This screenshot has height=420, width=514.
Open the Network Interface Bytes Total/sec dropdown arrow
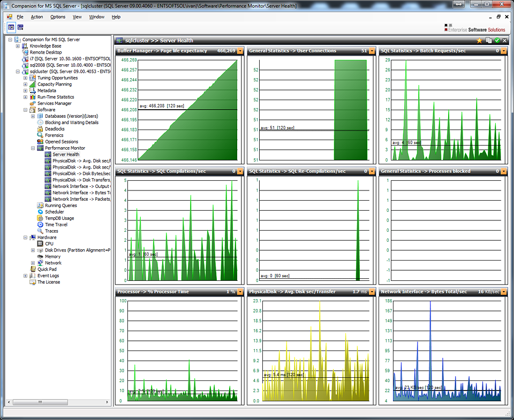point(503,292)
